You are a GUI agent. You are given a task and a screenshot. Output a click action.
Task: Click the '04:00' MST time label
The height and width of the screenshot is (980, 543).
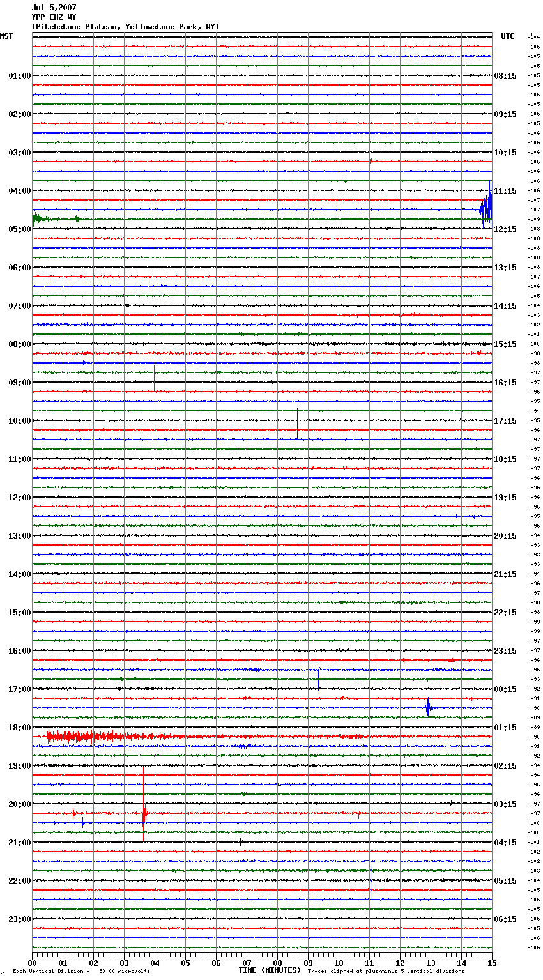tap(20, 191)
